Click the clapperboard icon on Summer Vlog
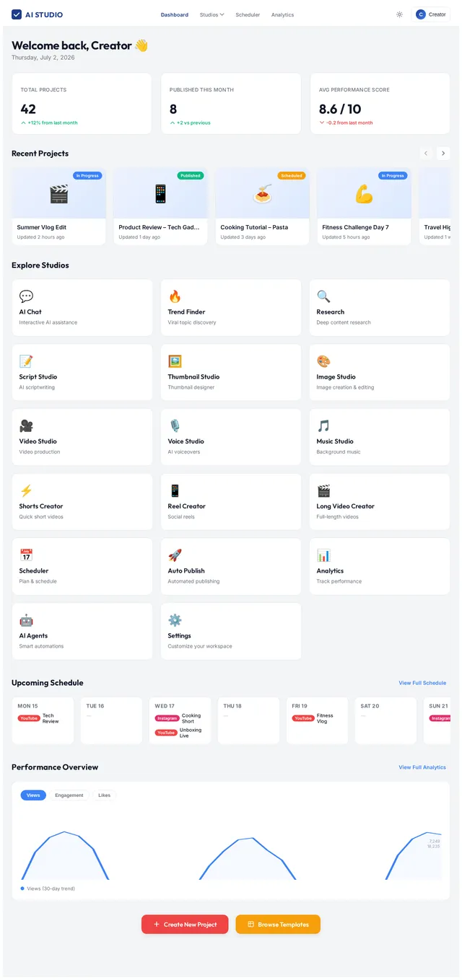Image resolution: width=462 pixels, height=980 pixels. point(58,194)
